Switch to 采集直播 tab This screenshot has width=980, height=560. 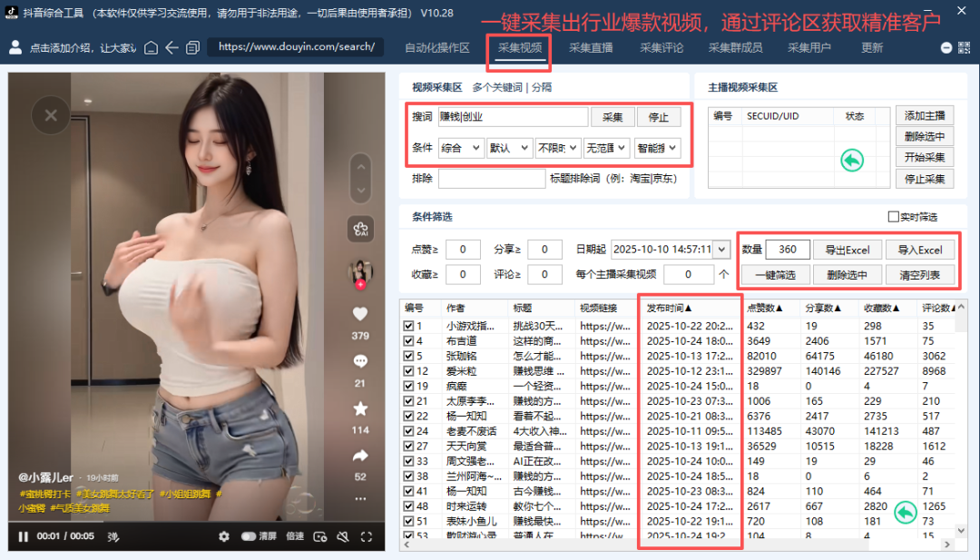tap(591, 48)
